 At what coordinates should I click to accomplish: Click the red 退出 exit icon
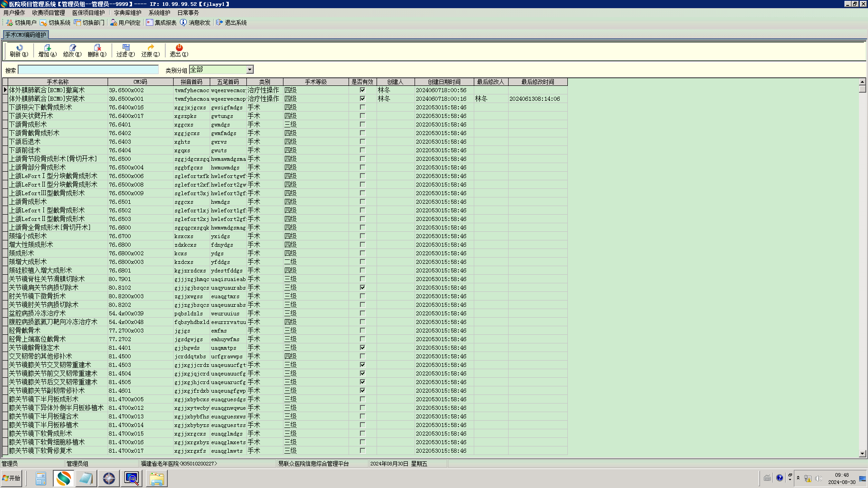pyautogui.click(x=179, y=47)
